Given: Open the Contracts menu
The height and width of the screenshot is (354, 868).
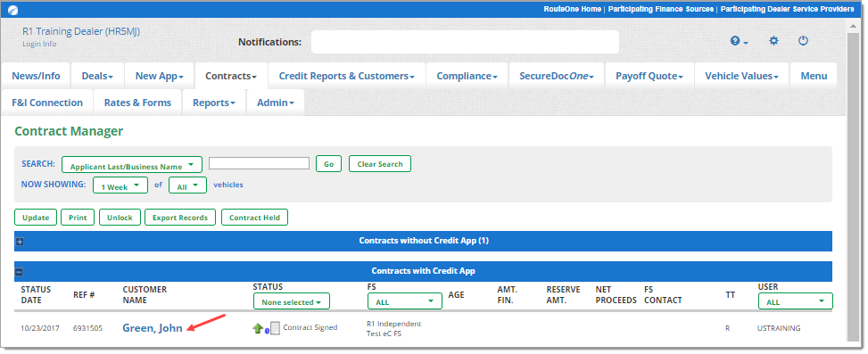Looking at the screenshot, I should point(231,76).
